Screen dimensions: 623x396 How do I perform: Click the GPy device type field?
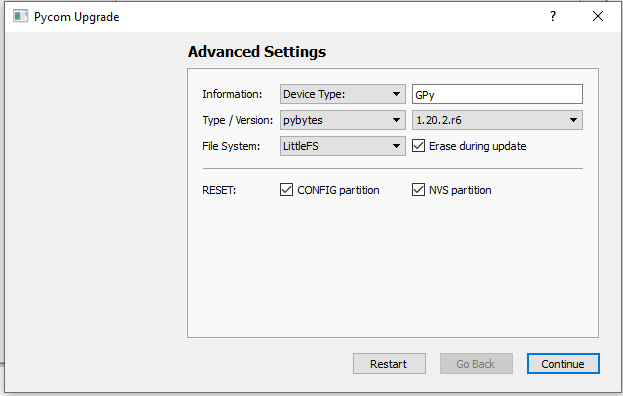pyautogui.click(x=497, y=94)
